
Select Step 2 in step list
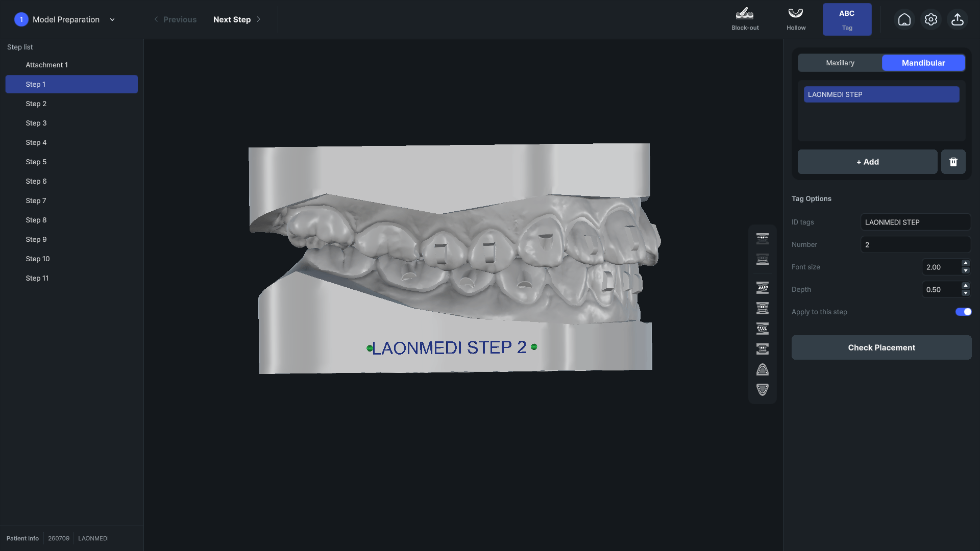[71, 104]
